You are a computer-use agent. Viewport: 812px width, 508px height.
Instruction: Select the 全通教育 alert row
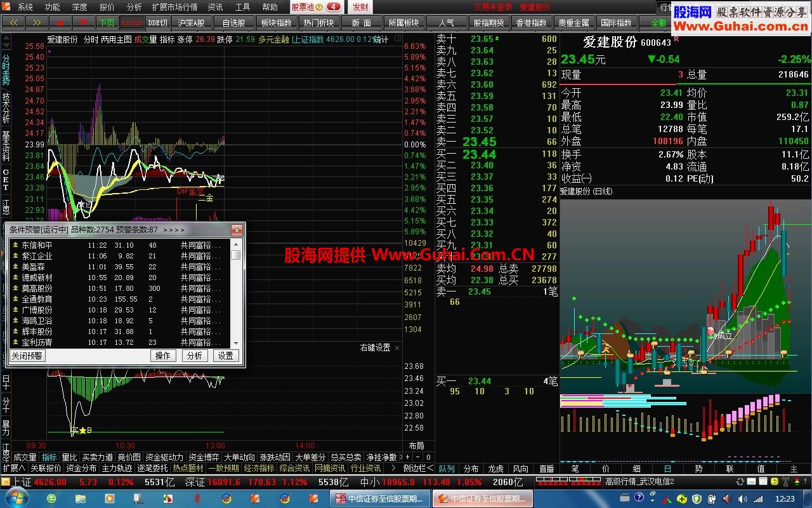tap(120, 299)
